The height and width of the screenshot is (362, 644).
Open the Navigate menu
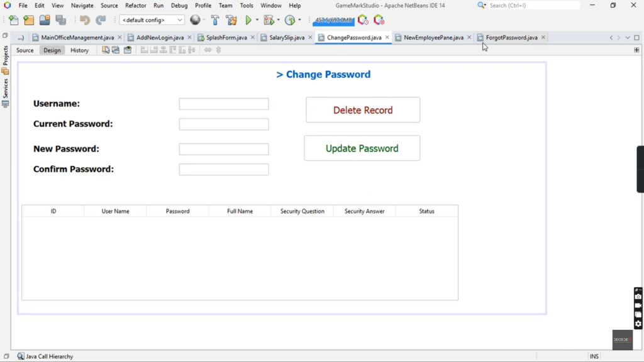click(x=82, y=5)
